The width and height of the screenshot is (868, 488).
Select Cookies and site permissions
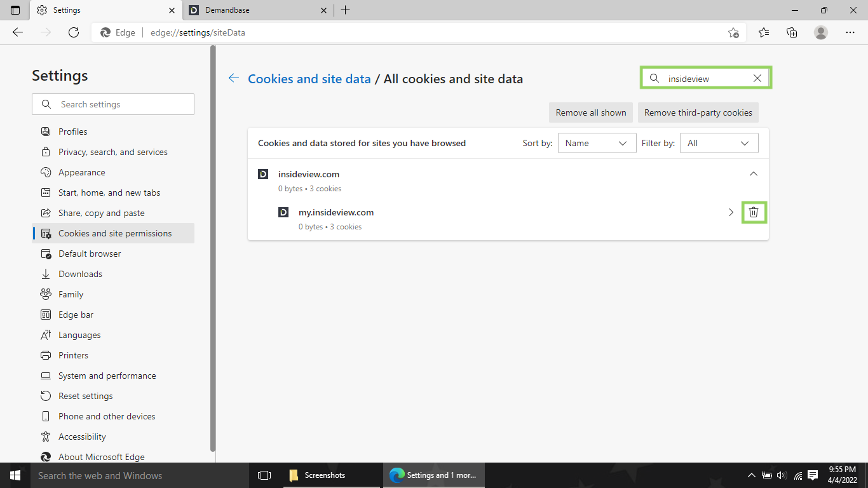click(113, 233)
